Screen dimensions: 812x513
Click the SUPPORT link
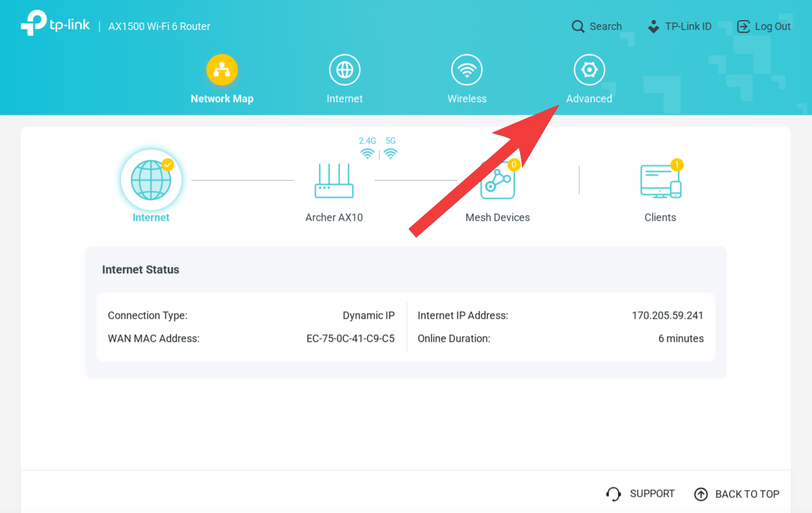click(x=652, y=494)
